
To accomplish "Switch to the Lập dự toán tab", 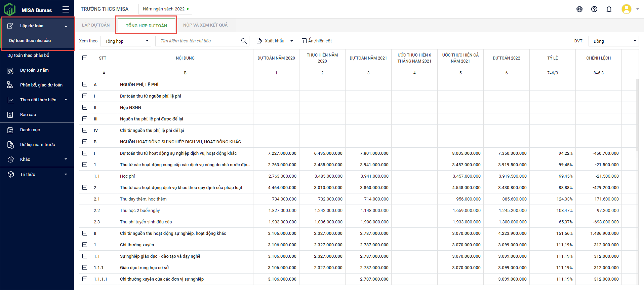I will (96, 25).
